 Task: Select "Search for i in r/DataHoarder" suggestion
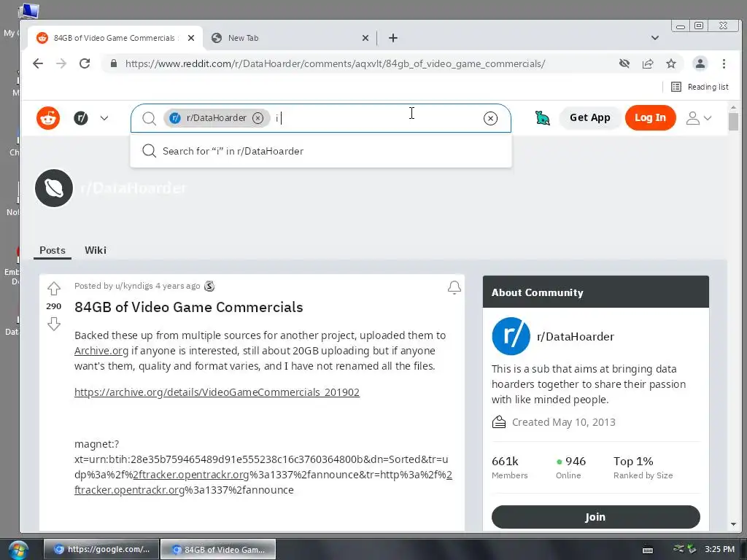click(321, 151)
